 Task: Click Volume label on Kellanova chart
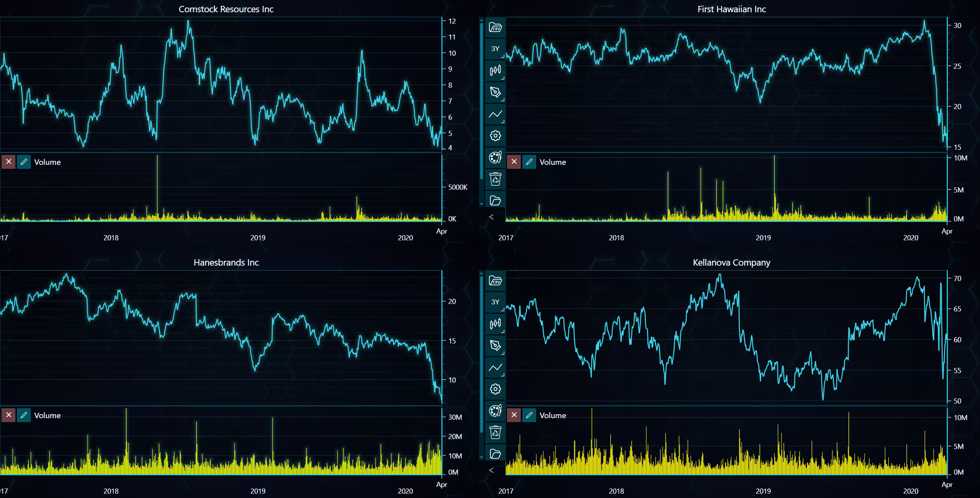tap(553, 415)
